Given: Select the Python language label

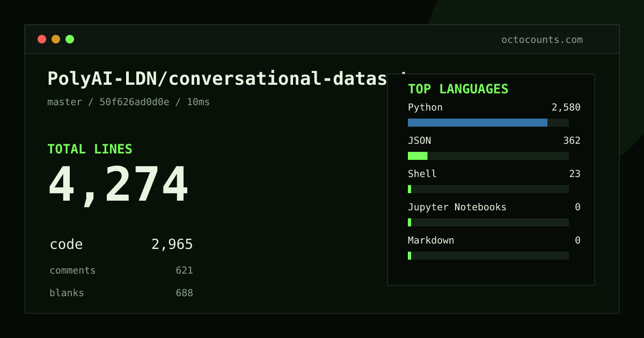Looking at the screenshot, I should [x=425, y=107].
